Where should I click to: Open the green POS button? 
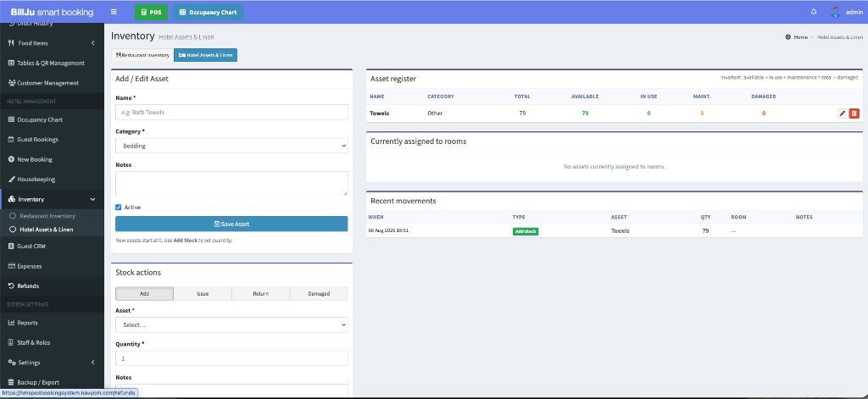151,12
